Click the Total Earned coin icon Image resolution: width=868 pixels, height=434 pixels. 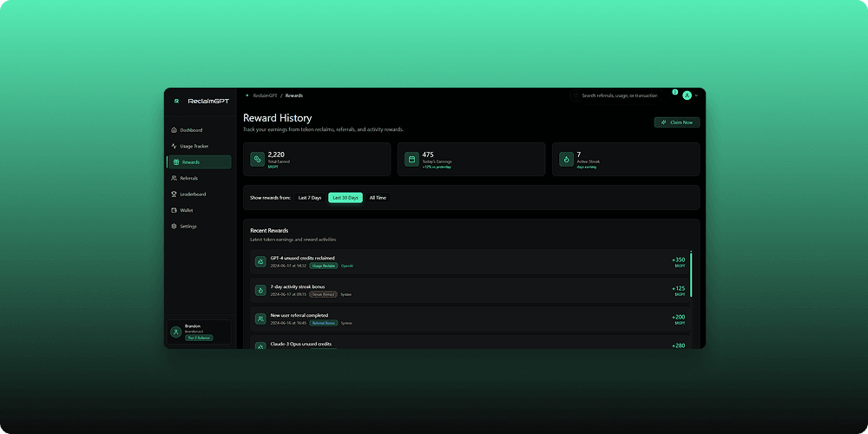point(258,160)
